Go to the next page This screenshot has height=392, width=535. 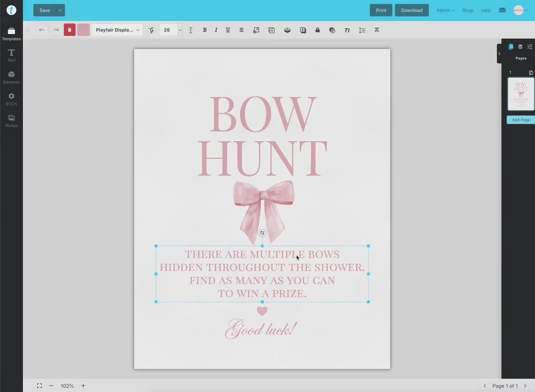pos(525,386)
